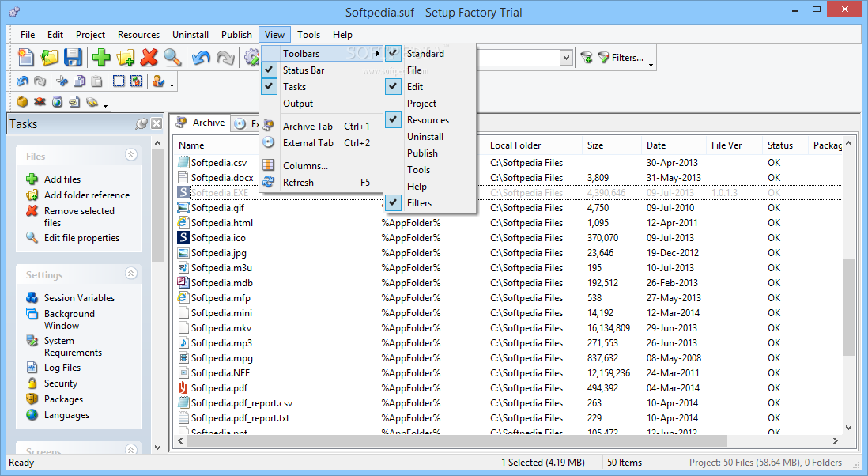Click the Paste clipboard icon

click(96, 81)
